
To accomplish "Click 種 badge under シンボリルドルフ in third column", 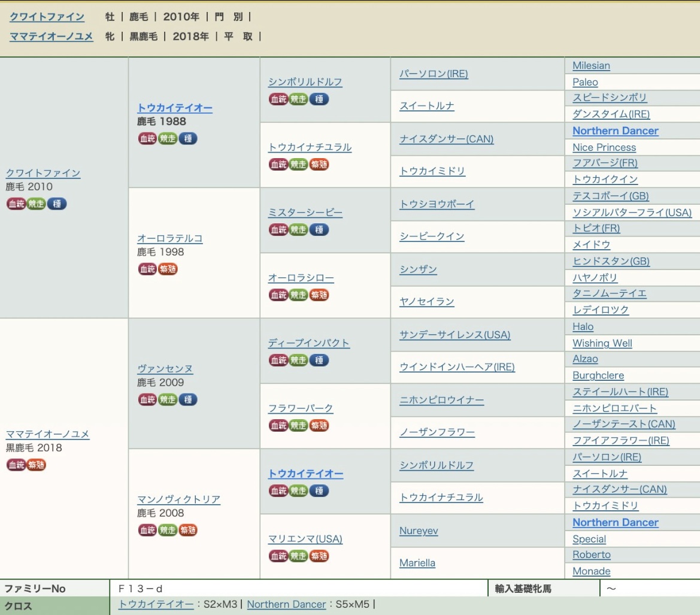I will [x=319, y=99].
